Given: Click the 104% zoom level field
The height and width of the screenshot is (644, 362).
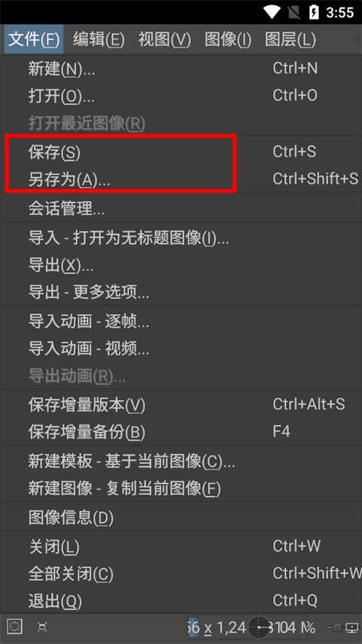Looking at the screenshot, I should (x=294, y=627).
